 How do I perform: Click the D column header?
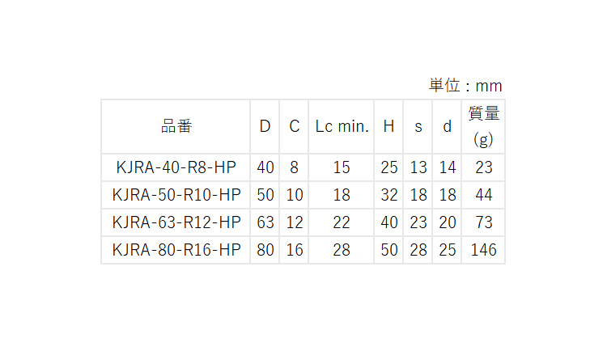coord(265,126)
